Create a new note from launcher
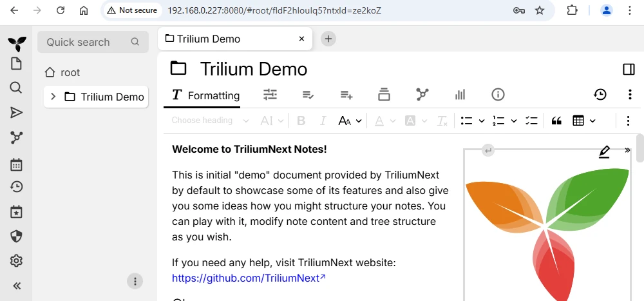 pyautogui.click(x=16, y=64)
